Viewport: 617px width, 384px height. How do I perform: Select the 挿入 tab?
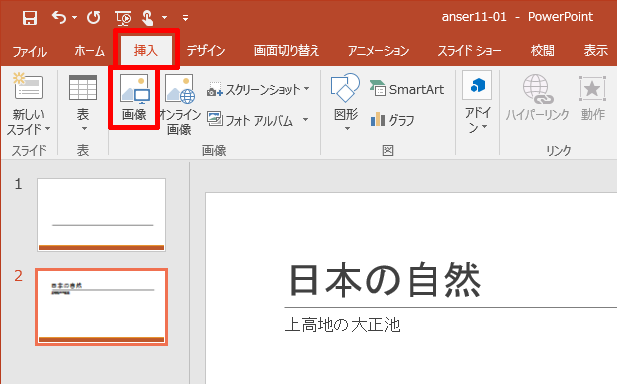[x=146, y=50]
